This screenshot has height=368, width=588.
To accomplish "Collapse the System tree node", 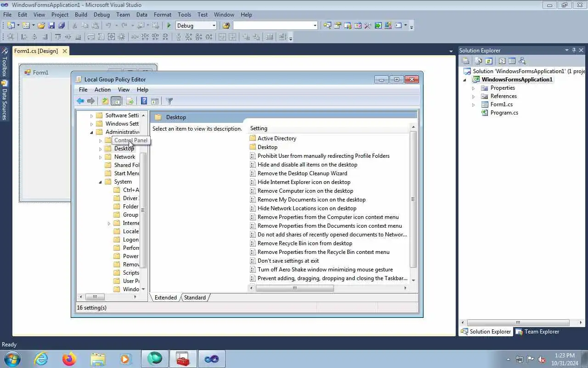I will tap(101, 182).
